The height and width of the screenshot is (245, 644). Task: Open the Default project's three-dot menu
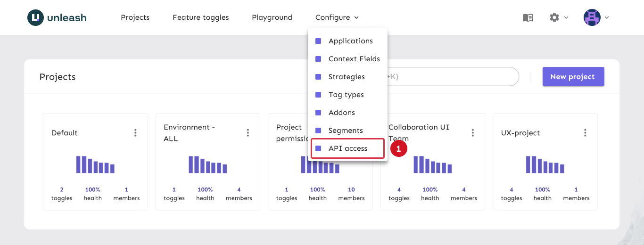click(135, 133)
